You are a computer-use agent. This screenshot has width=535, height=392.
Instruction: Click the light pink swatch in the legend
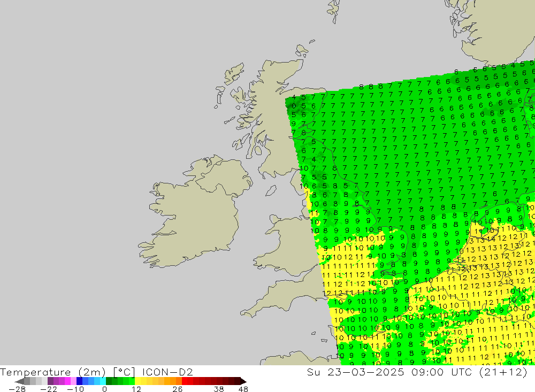pyautogui.click(x=73, y=381)
